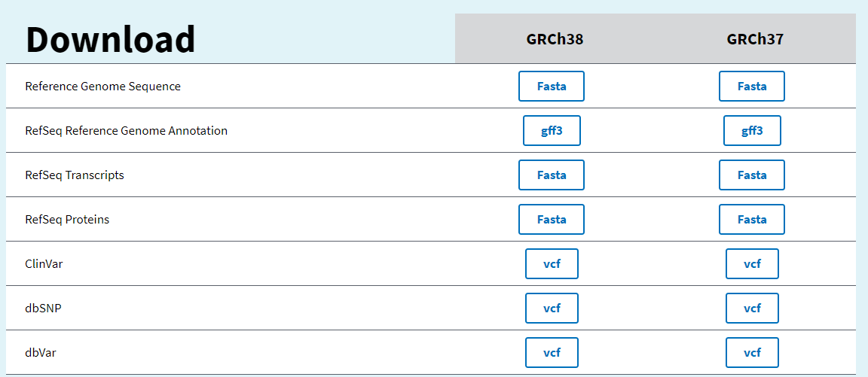Image resolution: width=868 pixels, height=377 pixels.
Task: Download ClinVar vcf for GRCh37
Action: click(752, 263)
